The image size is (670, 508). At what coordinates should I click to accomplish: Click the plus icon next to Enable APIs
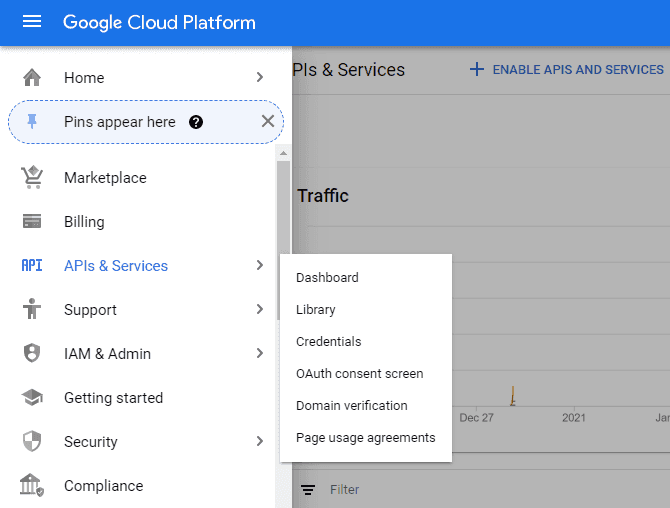(x=477, y=69)
